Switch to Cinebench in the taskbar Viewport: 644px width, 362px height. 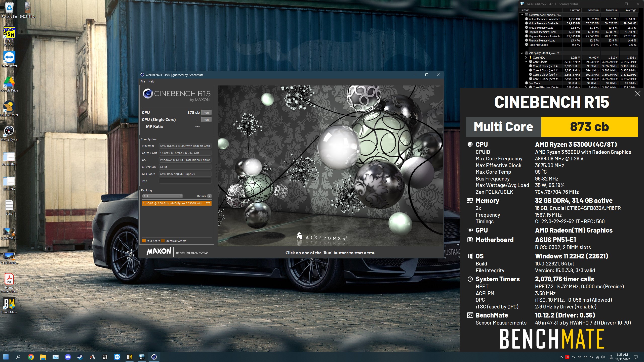(154, 357)
